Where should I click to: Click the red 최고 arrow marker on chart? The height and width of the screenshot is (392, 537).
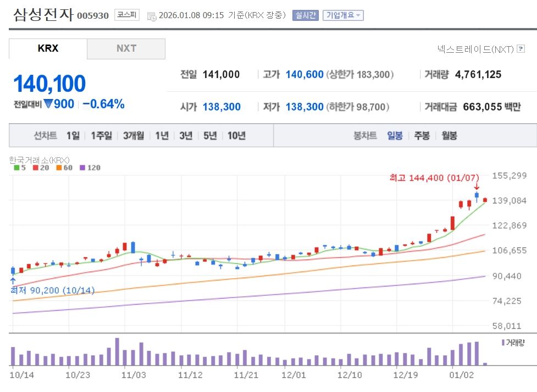click(x=476, y=187)
